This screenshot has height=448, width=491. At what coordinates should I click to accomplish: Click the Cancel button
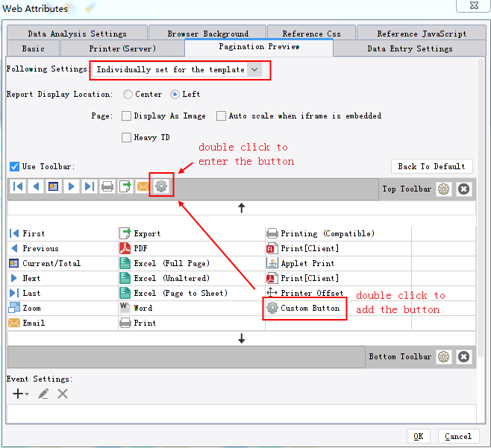[458, 436]
